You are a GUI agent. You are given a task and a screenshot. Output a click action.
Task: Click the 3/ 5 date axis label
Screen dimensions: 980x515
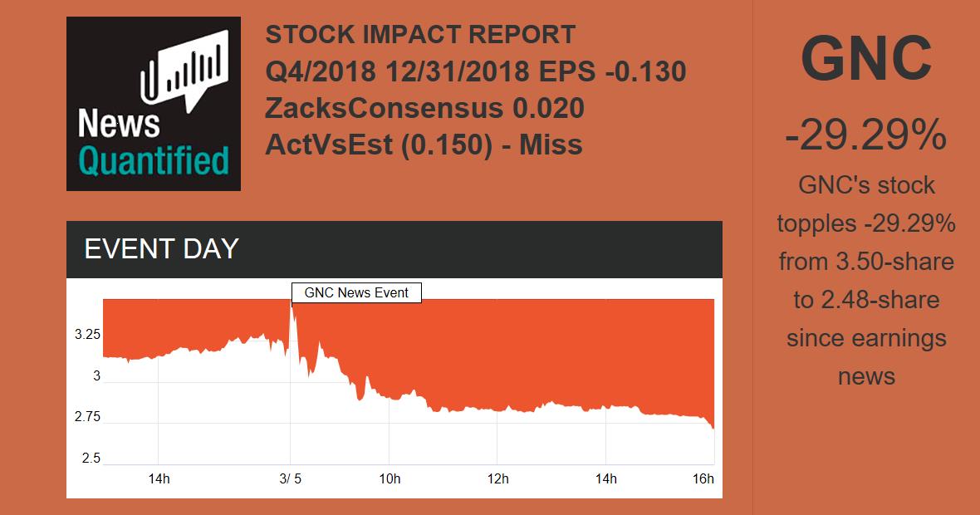point(290,478)
